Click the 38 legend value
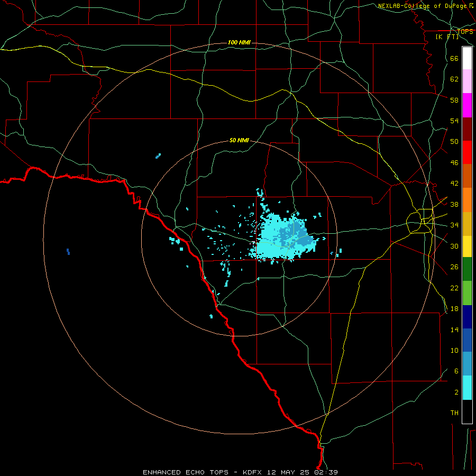This screenshot has width=476, height=476. pos(454,204)
